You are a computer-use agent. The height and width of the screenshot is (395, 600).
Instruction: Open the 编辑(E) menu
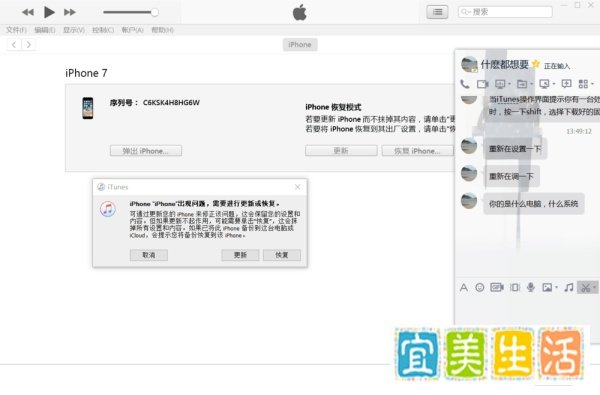tap(45, 30)
